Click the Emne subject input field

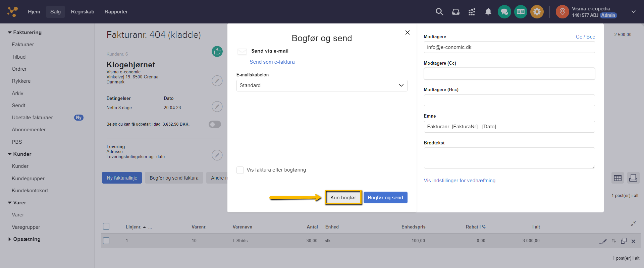point(509,127)
